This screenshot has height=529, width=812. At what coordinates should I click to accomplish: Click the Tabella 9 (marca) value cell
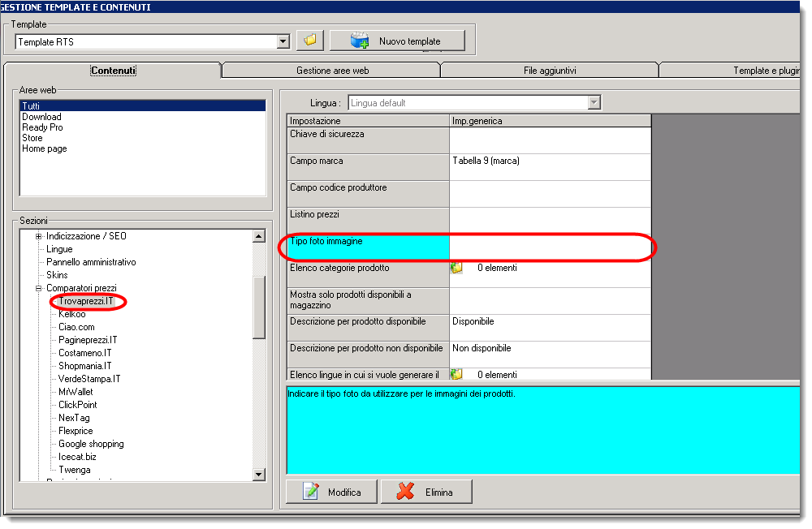click(550, 167)
